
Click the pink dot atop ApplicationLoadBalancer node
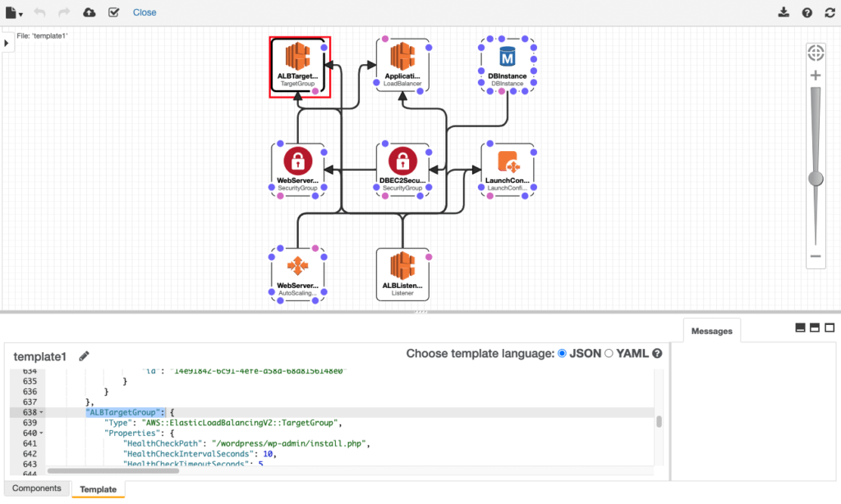[385, 39]
